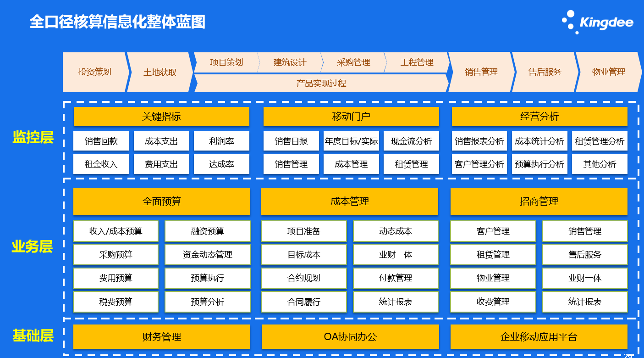Select the 销售回款 indicator box
644x358 pixels.
(101, 141)
